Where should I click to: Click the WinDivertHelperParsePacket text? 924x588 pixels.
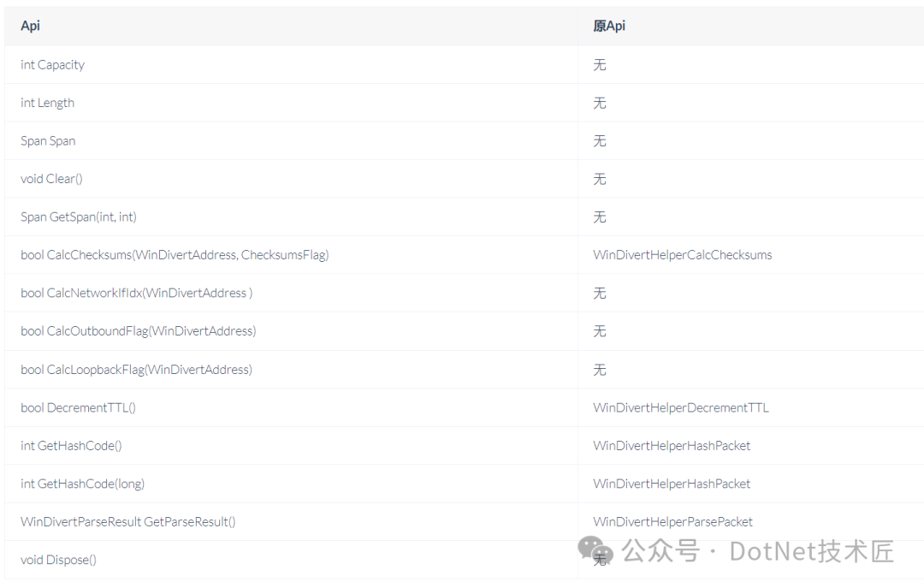[672, 522]
